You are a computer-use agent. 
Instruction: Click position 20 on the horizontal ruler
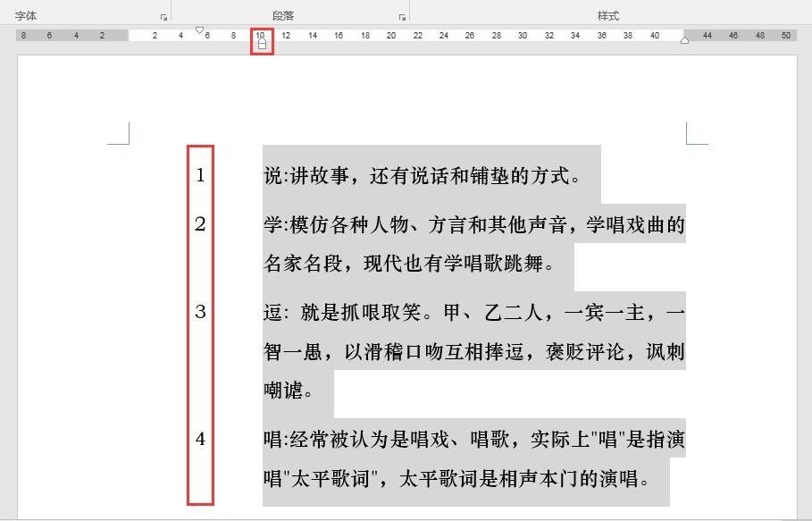(390, 34)
